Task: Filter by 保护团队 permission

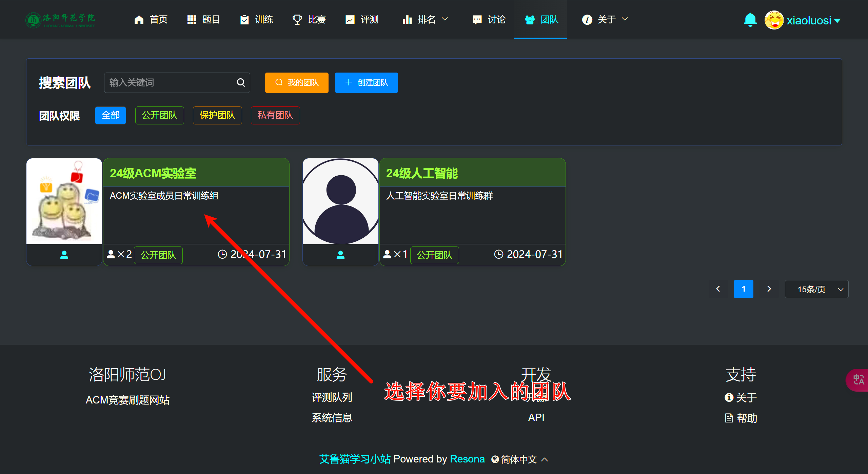Action: click(217, 115)
